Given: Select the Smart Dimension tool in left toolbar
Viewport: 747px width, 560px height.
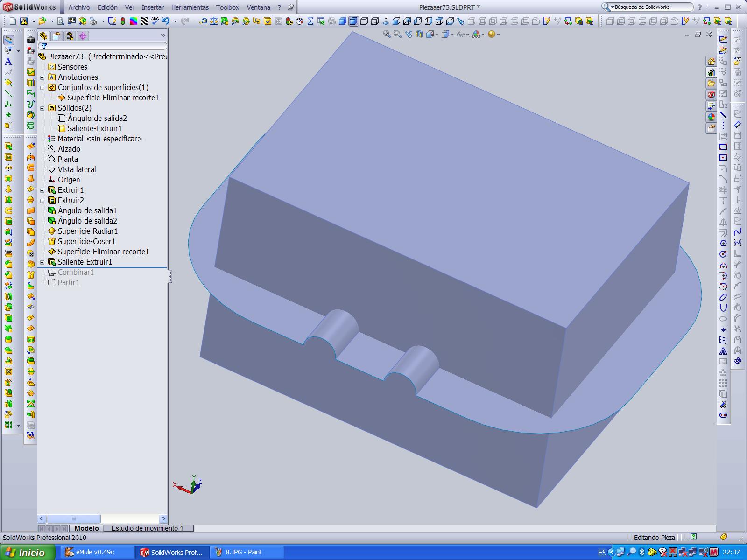Looking at the screenshot, I should (8, 40).
